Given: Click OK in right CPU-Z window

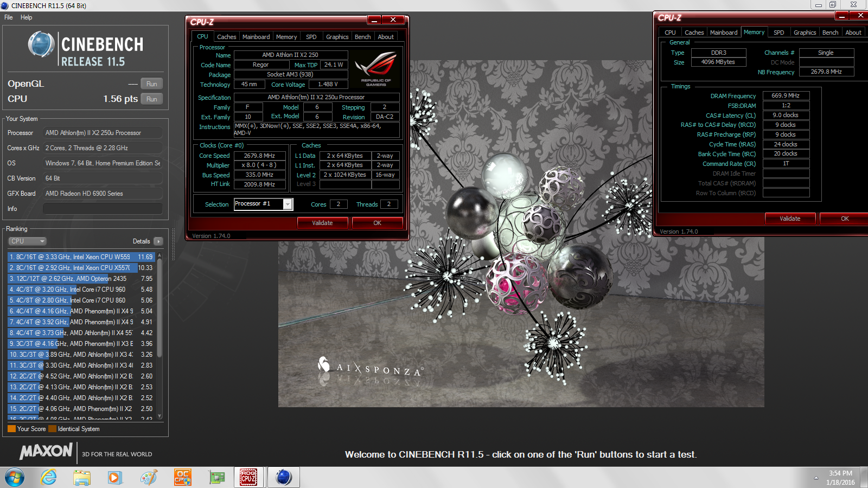Looking at the screenshot, I should (845, 219).
